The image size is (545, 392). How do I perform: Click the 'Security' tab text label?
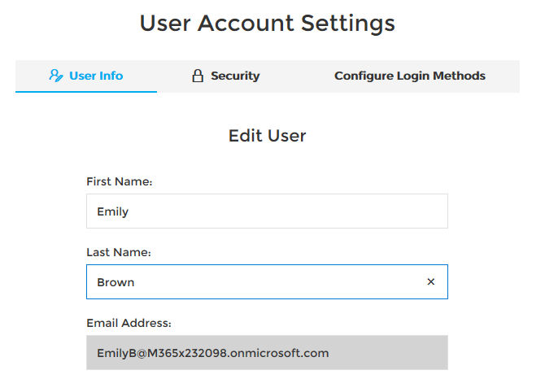(235, 76)
